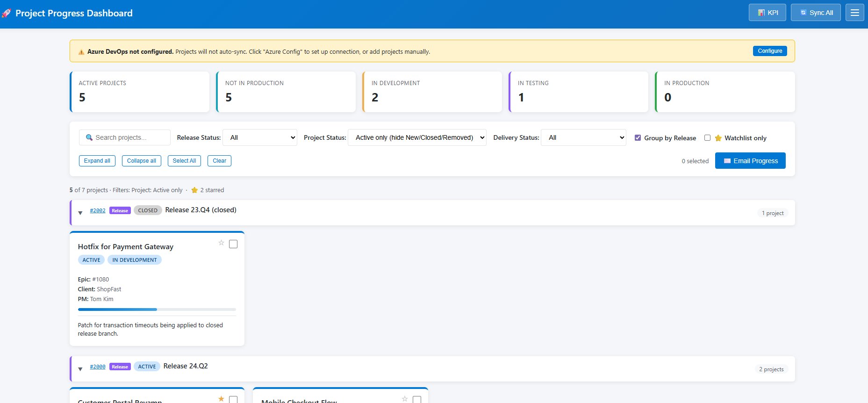
Task: Click the Watchlist only star icon
Action: coord(718,138)
